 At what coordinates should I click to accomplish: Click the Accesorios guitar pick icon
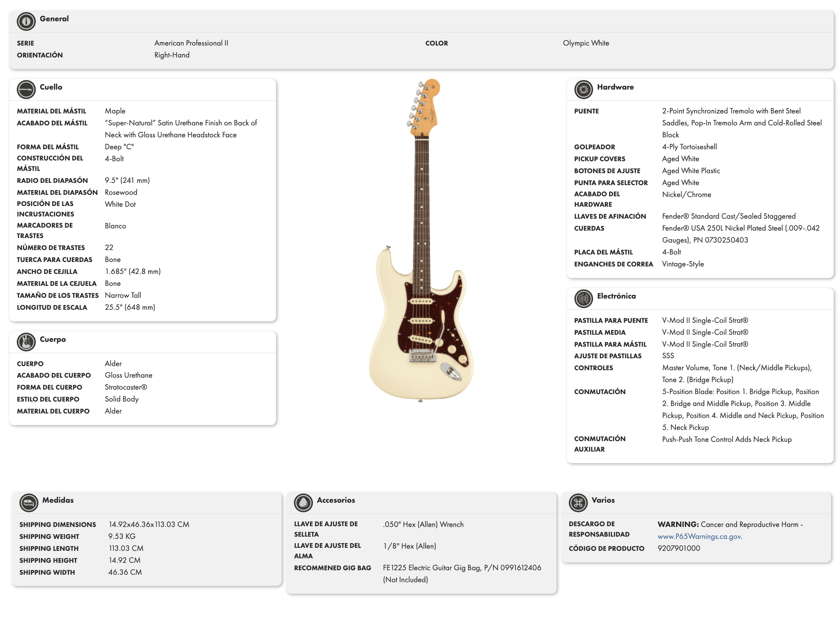303,503
